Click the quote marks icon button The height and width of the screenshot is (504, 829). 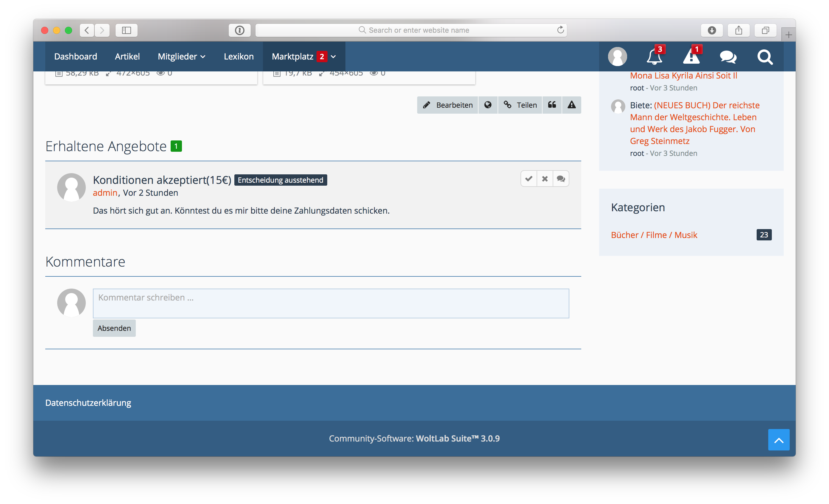tap(552, 105)
